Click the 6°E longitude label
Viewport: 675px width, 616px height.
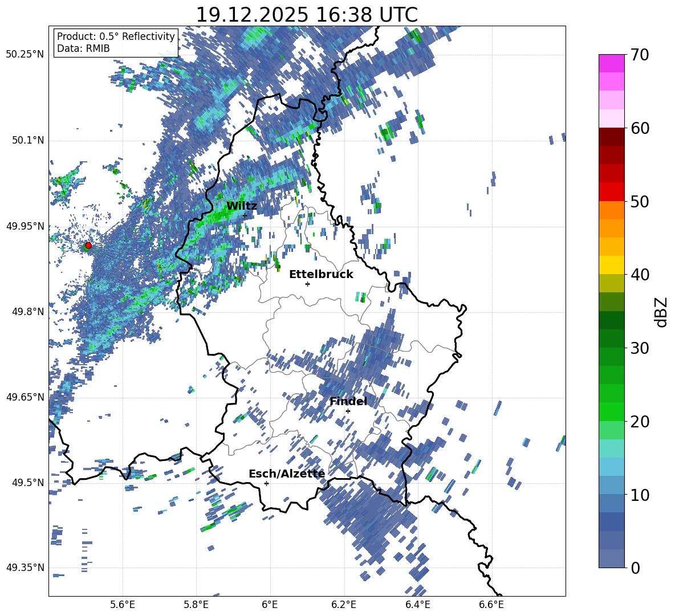coord(270,605)
